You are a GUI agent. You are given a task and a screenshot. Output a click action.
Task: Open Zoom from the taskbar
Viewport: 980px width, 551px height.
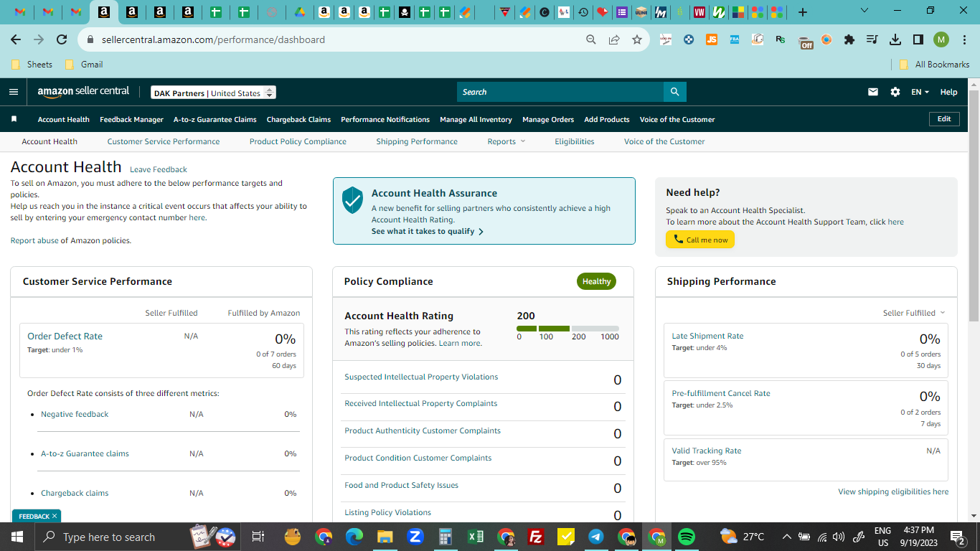(x=415, y=537)
